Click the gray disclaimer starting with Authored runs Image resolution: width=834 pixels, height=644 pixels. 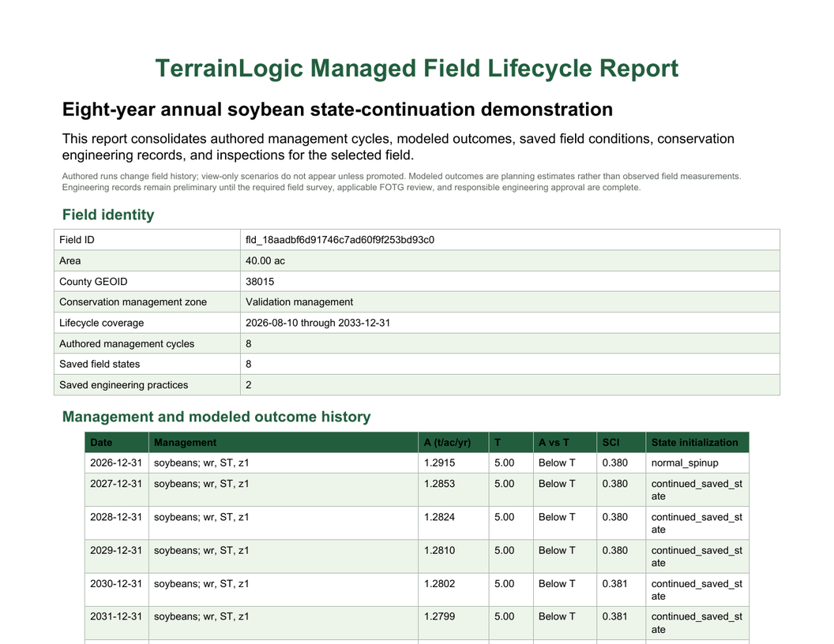(401, 182)
